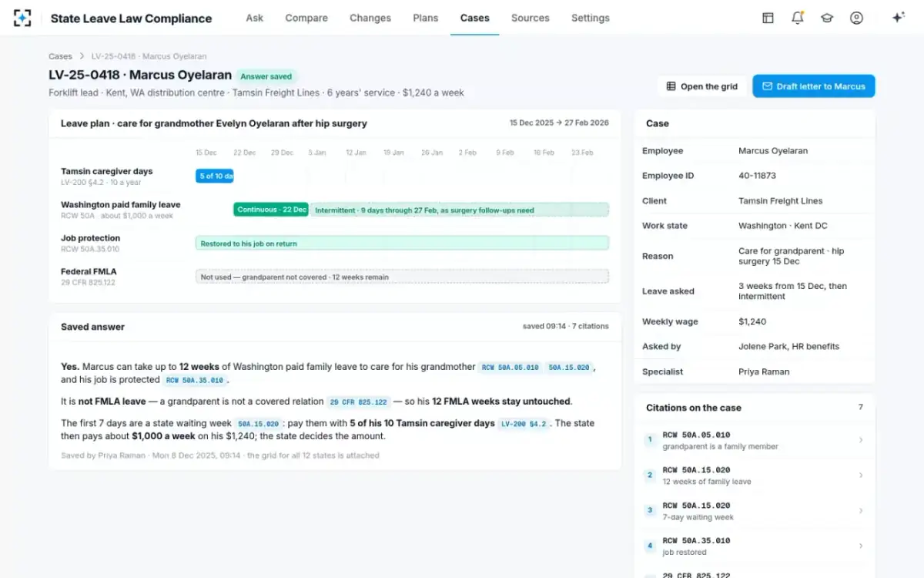Click Jolene Park, HR benefits text
Screen dimensions: 924x578
pos(788,347)
